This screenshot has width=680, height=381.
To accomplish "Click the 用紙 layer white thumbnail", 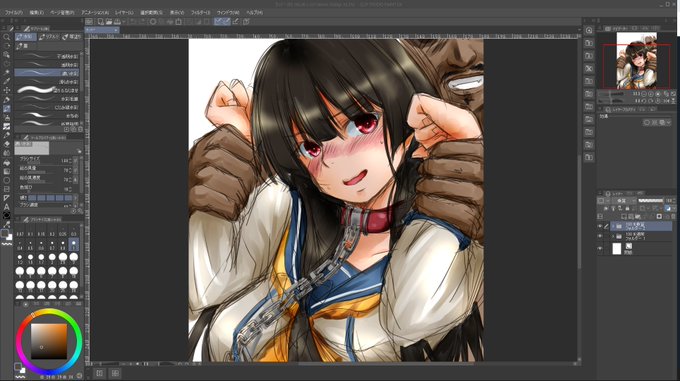I will click(x=617, y=249).
